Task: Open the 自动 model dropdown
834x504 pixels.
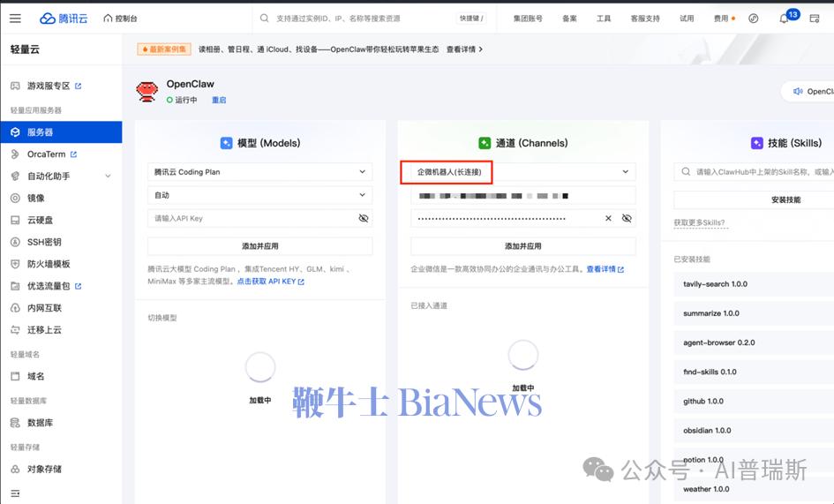Action: pyautogui.click(x=260, y=195)
